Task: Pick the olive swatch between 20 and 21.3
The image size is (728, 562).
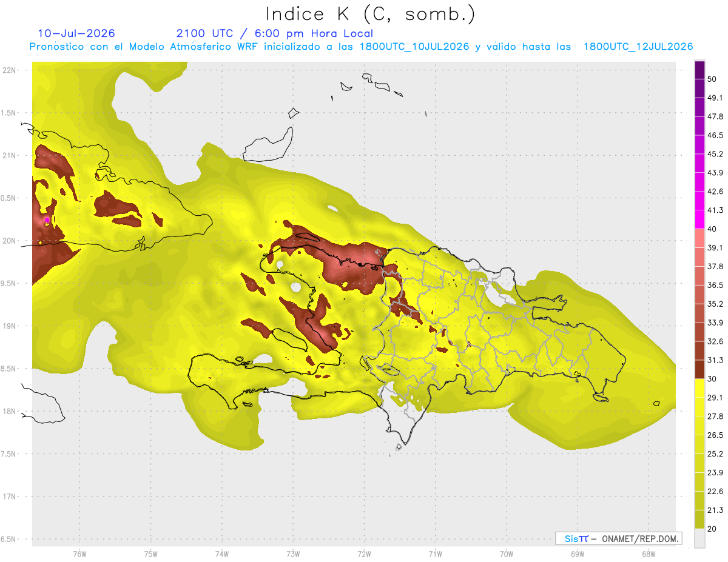Action: click(x=699, y=519)
